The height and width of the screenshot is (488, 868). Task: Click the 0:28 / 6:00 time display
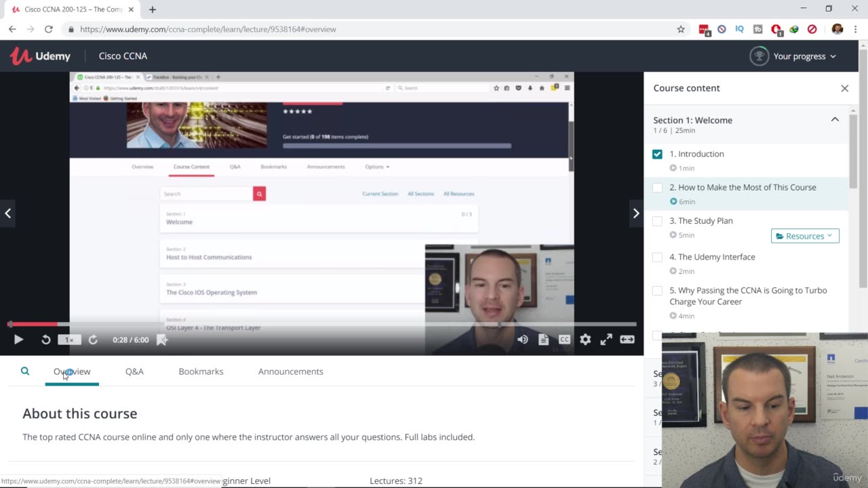pyautogui.click(x=131, y=340)
